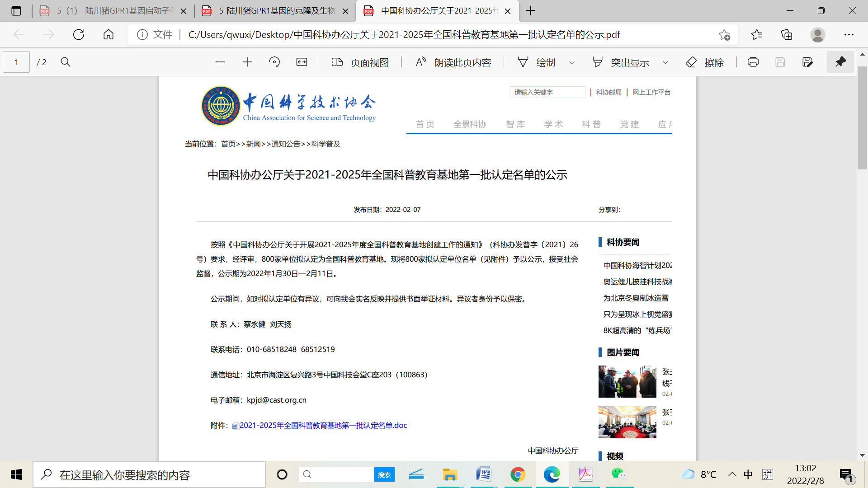Close the 陆川猪GPR1基因启动子 tab
This screenshot has height=488, width=868.
184,11
